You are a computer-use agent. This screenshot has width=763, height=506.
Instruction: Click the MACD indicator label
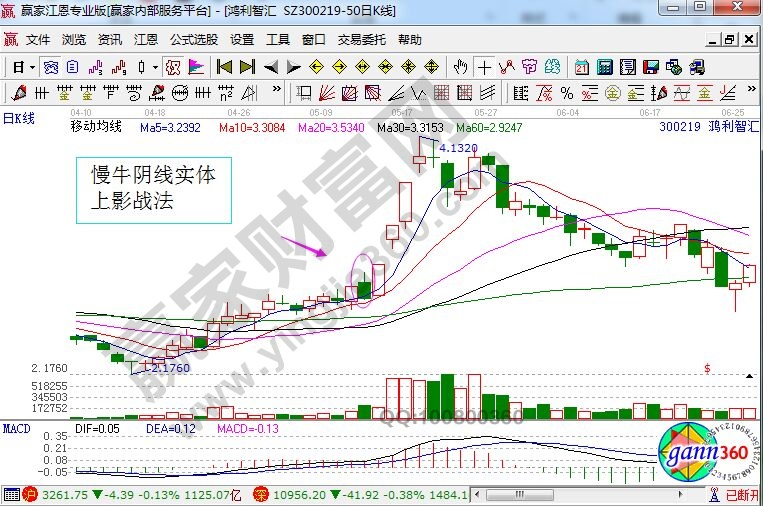15,428
